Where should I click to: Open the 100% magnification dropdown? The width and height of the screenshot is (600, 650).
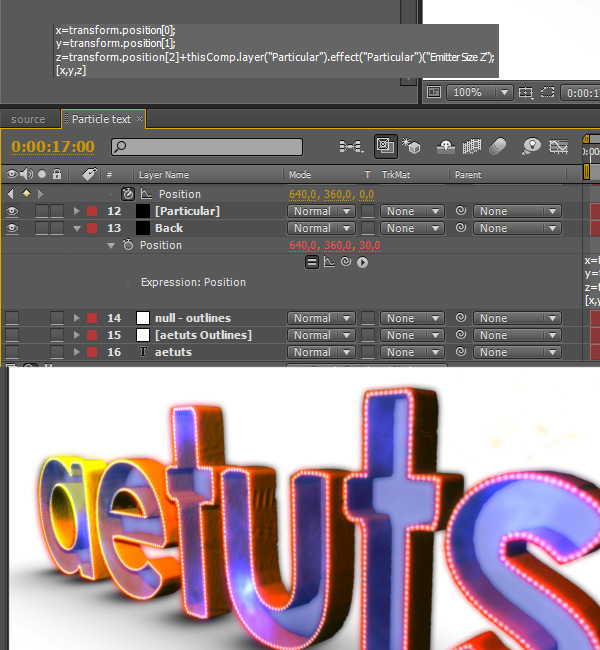479,92
